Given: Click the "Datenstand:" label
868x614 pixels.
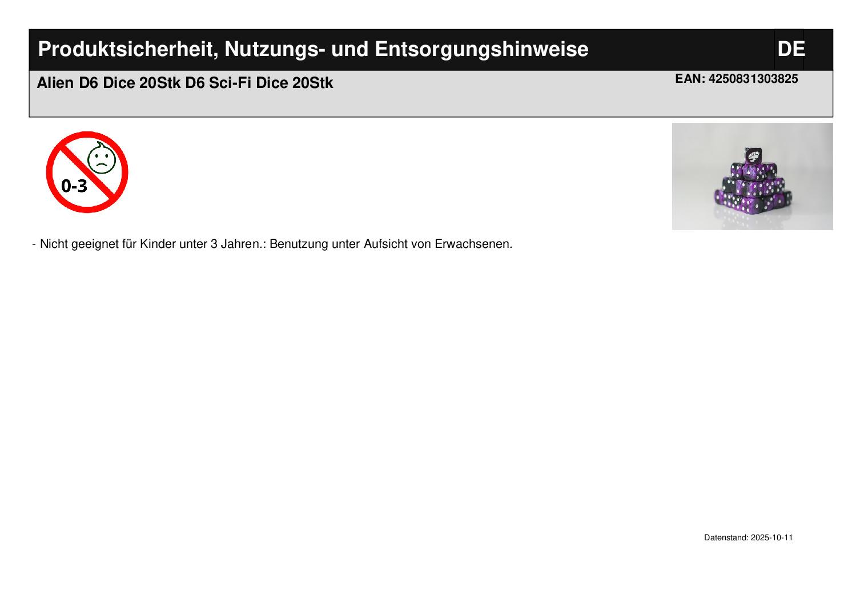Looking at the screenshot, I should [726, 537].
